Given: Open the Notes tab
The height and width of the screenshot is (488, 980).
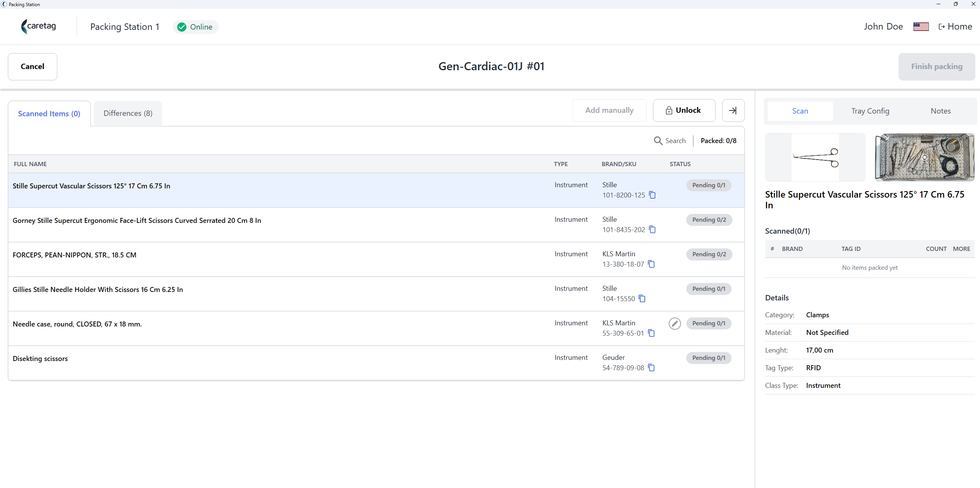Looking at the screenshot, I should 940,111.
